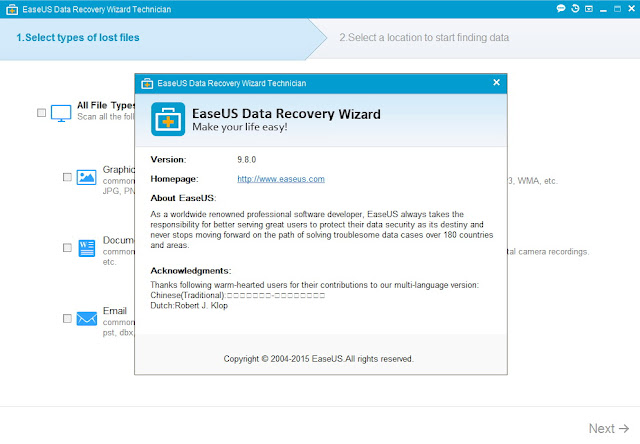Click the Graphics picture icon
The height and width of the screenshot is (444, 640).
point(87,177)
